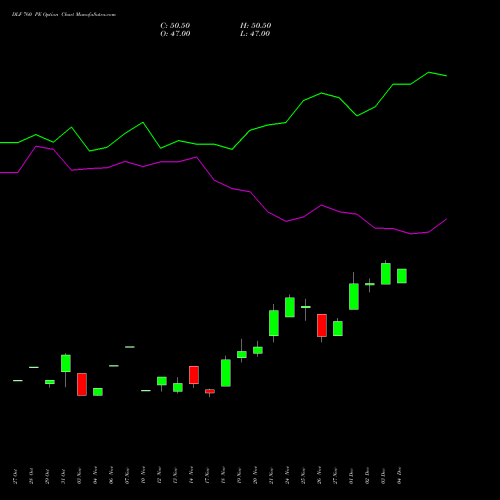The height and width of the screenshot is (500, 500).
Task: Click the flat green dash candle for 07 Nov
Action: click(x=130, y=347)
